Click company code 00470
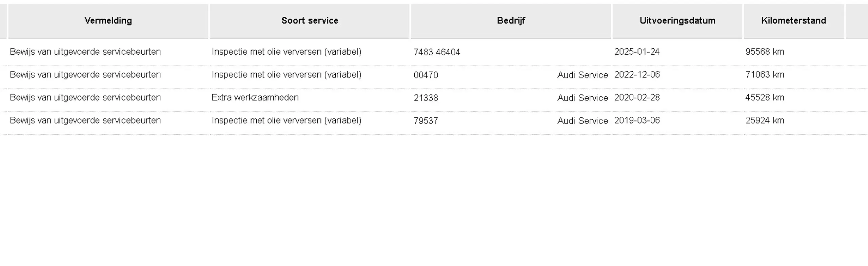The image size is (868, 266). pos(426,75)
